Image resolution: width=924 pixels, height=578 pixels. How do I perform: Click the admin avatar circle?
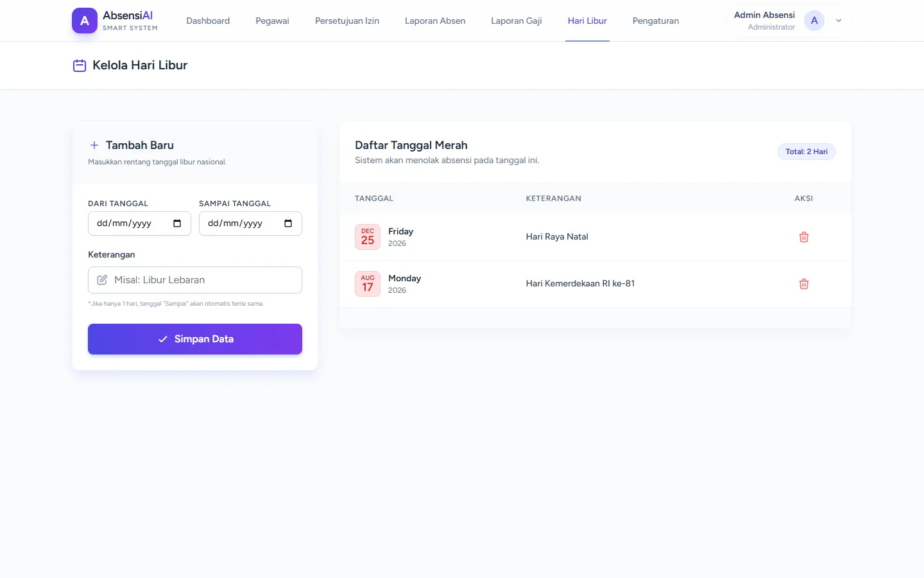814,21
